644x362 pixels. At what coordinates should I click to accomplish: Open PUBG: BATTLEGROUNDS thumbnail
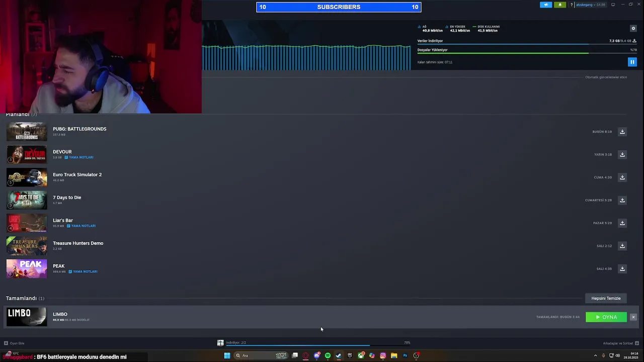tap(27, 132)
